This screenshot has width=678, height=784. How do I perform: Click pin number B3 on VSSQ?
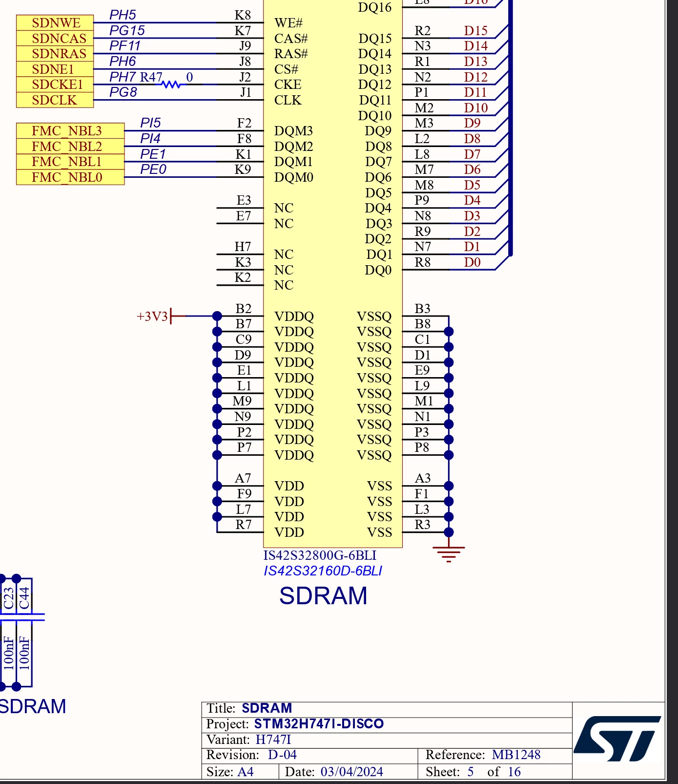point(423,309)
